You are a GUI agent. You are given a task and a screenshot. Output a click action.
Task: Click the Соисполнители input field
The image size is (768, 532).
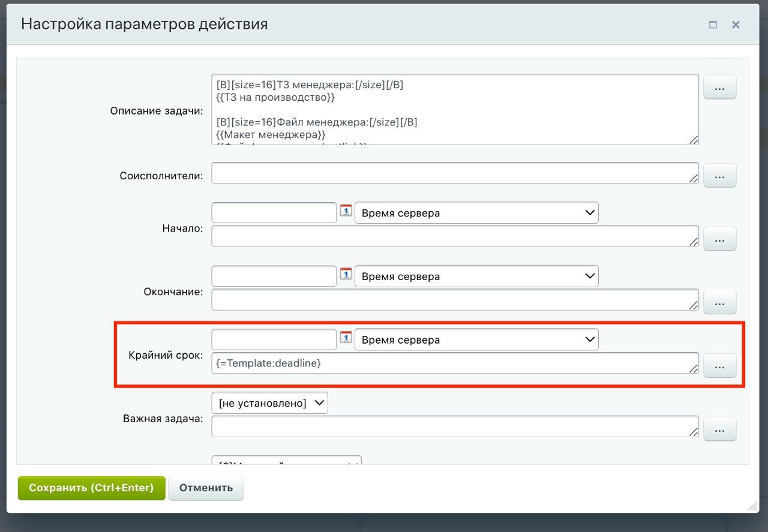click(x=454, y=173)
